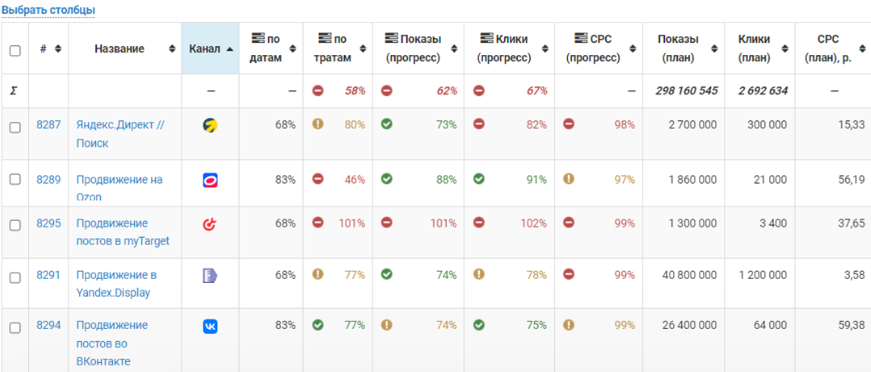Click Показы (прогресс) column header bar icon
Screen dimensions: 871x372
391,38
